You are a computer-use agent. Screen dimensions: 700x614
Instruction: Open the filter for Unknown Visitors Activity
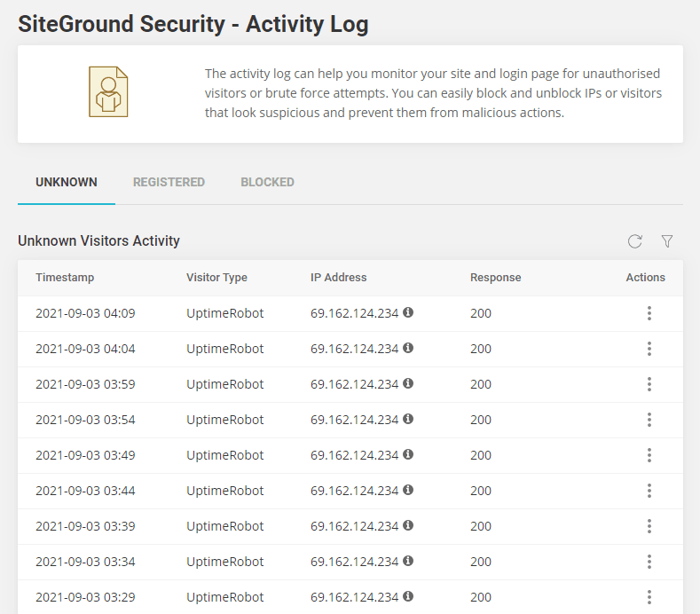[667, 241]
